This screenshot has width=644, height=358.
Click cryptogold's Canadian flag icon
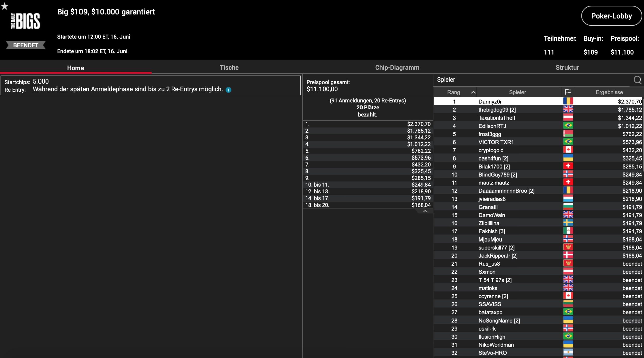568,150
